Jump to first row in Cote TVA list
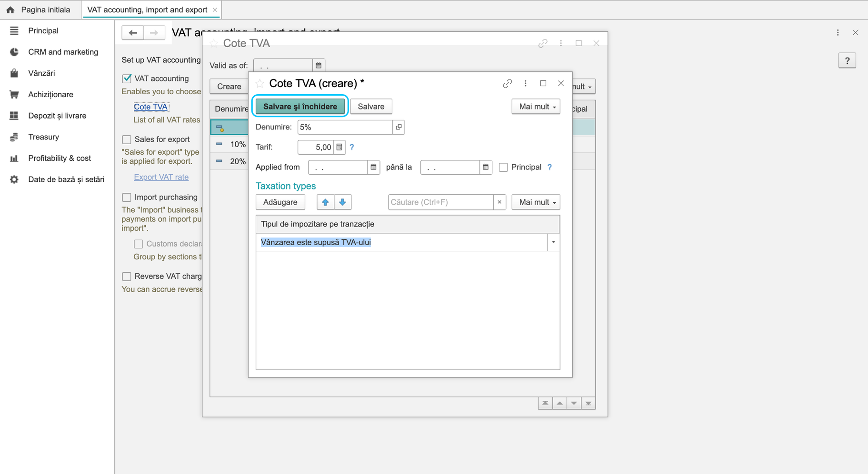 pyautogui.click(x=545, y=404)
